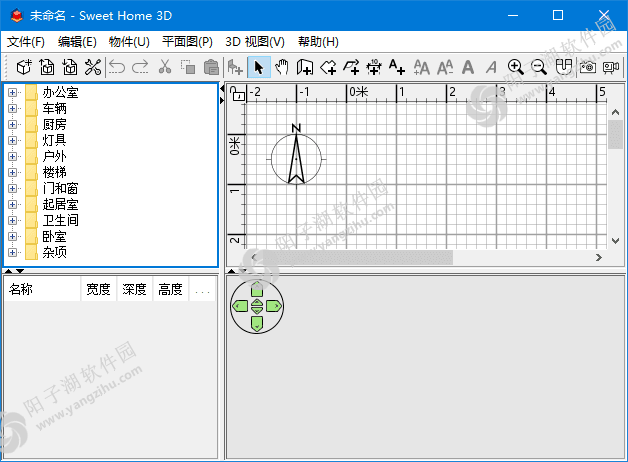Image resolution: width=628 pixels, height=462 pixels.
Task: Expand the 车辆 folder
Action: [x=12, y=108]
